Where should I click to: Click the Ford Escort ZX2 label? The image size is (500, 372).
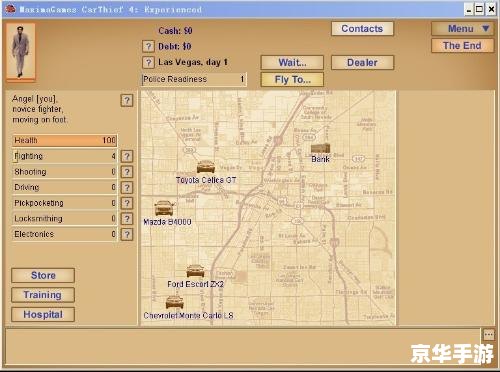click(x=195, y=284)
